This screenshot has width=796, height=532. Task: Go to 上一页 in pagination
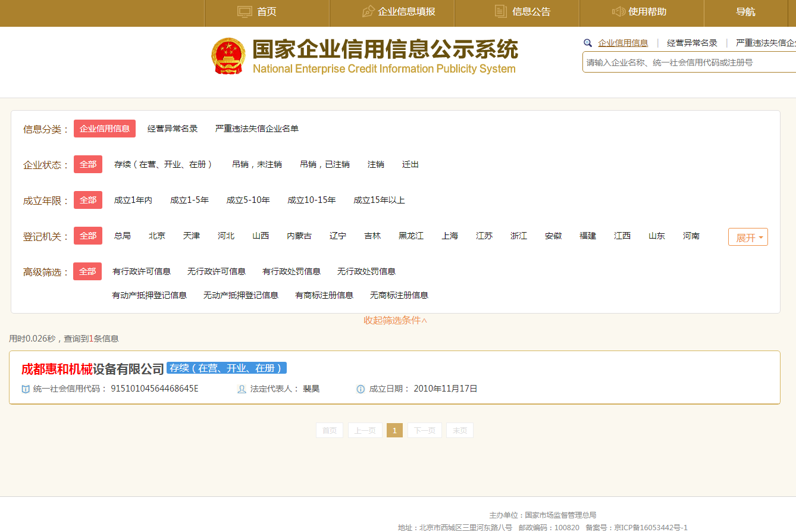[x=365, y=430]
